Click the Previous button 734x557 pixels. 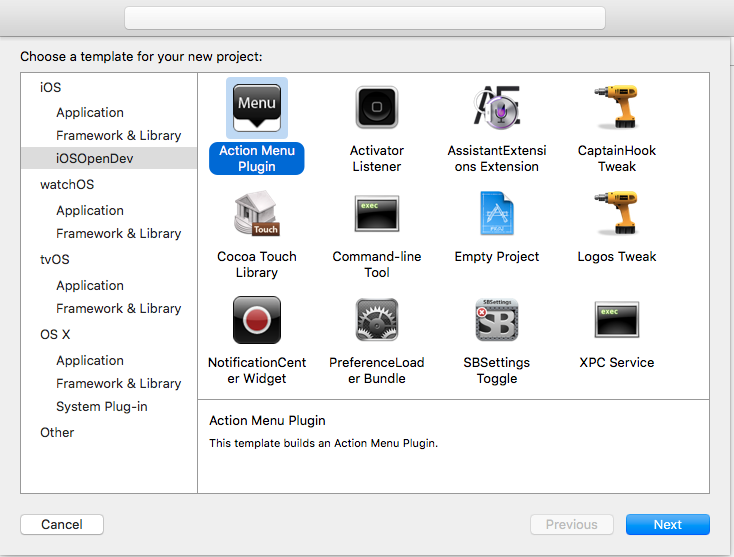click(572, 524)
